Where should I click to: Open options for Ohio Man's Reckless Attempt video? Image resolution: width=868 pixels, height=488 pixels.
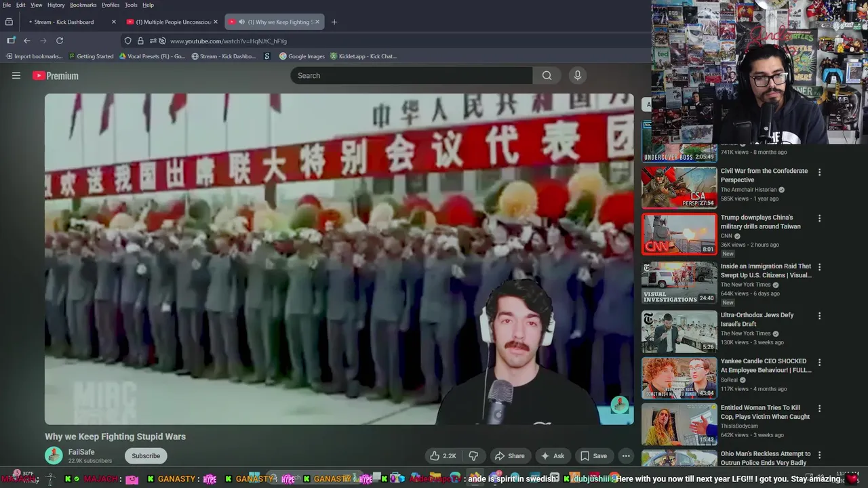[x=819, y=455]
